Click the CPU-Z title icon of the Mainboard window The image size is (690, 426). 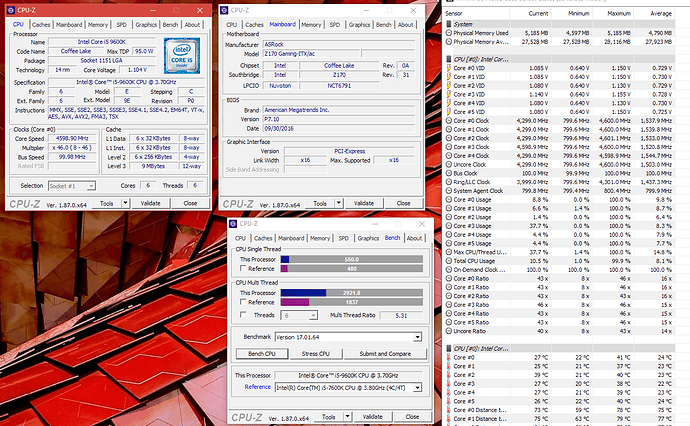tap(224, 10)
